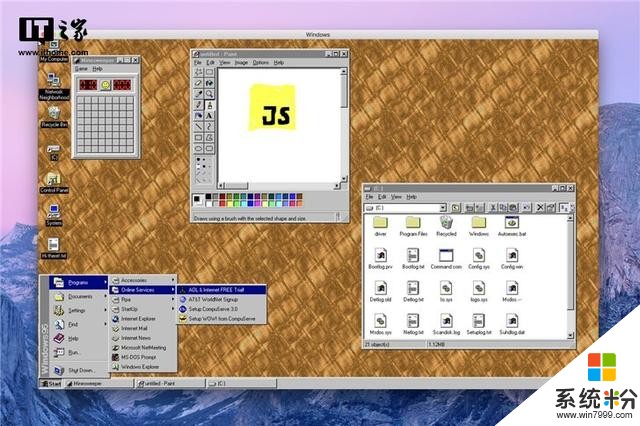Pick the dark red swatch in Paint palette
The image size is (640, 426).
click(222, 197)
